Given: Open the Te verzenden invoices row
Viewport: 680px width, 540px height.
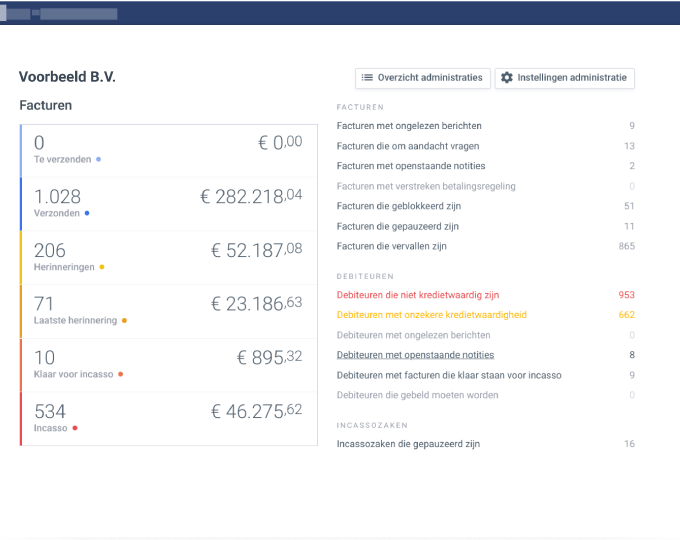Looking at the screenshot, I should pos(169,151).
